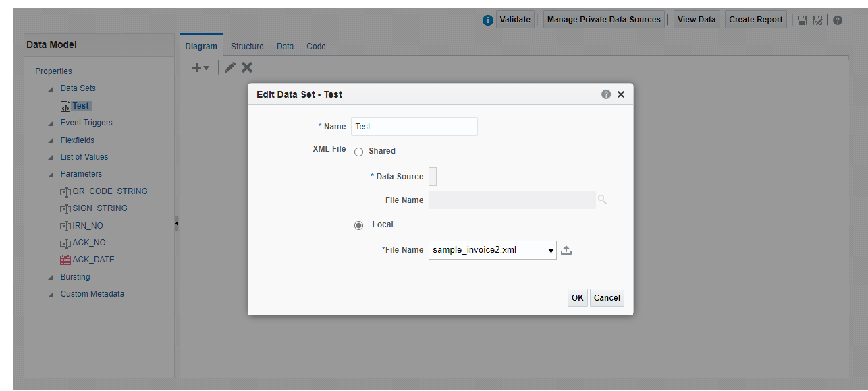Click the upload XML file icon
The height and width of the screenshot is (391, 868).
567,250
